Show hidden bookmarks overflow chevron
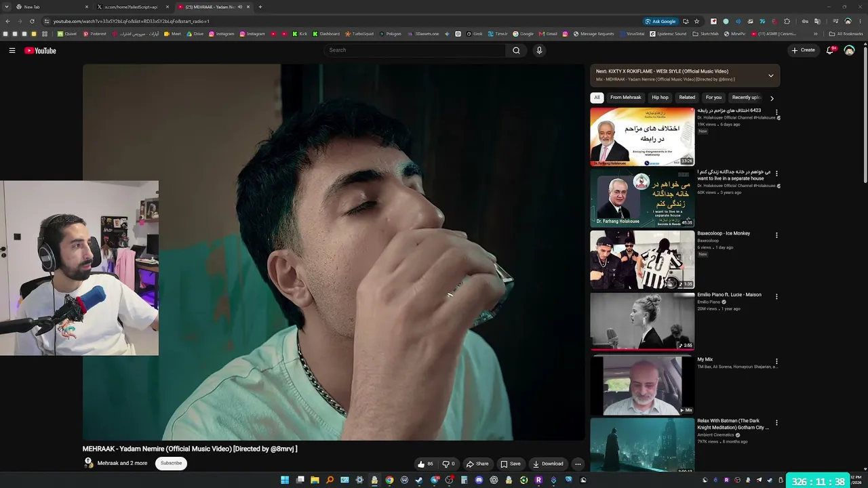 click(816, 34)
